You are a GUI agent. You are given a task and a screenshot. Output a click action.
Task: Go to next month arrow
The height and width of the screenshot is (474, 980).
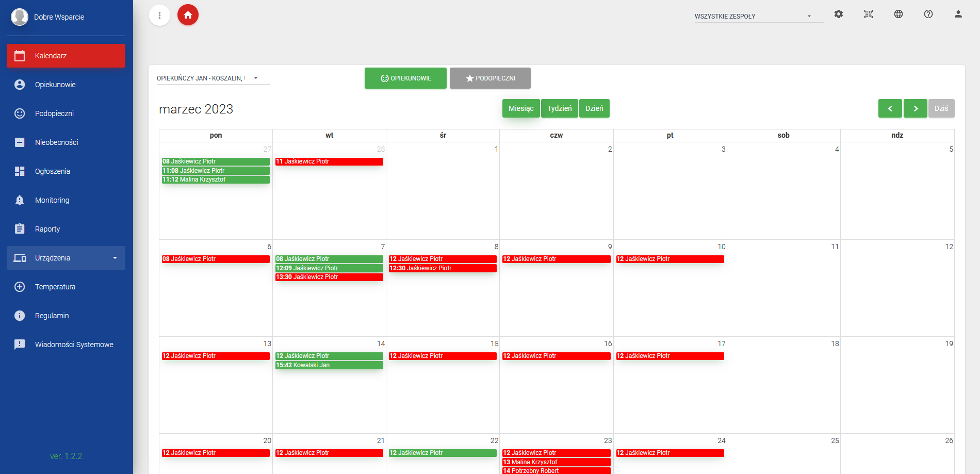(x=916, y=108)
